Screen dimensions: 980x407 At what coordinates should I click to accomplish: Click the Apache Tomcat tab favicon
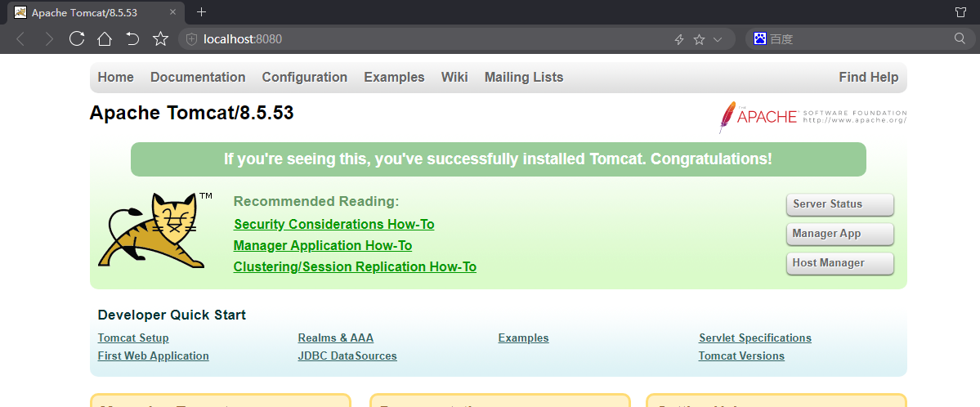(20, 12)
